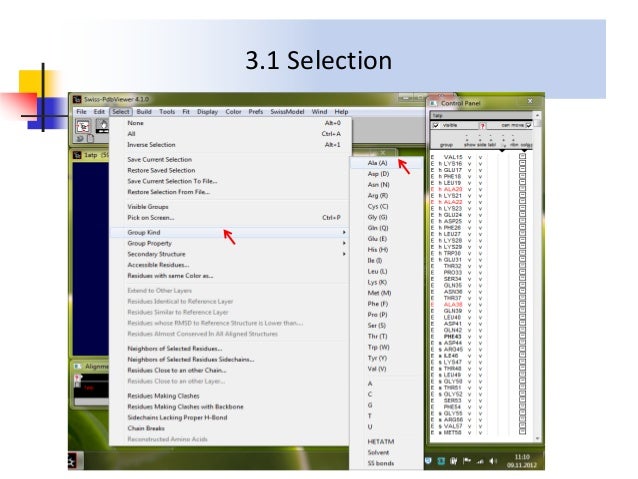The height and width of the screenshot is (479, 638).
Task: Select Gly (G) in Group Kind submenu
Action: (x=387, y=217)
